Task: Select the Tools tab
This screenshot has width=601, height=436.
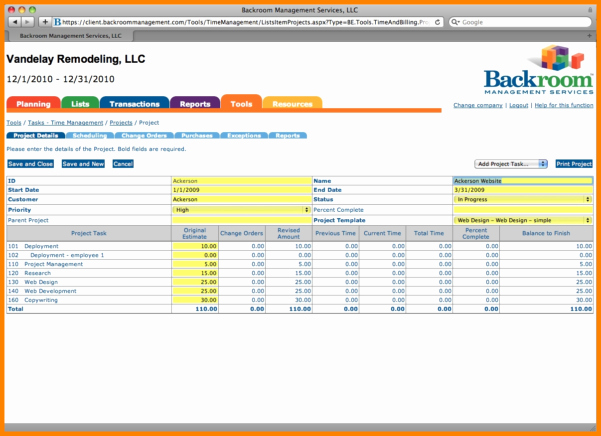Action: pos(241,103)
